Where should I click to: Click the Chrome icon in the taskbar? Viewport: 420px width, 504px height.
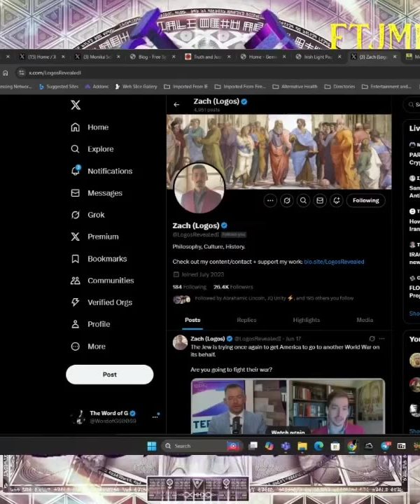point(352,446)
